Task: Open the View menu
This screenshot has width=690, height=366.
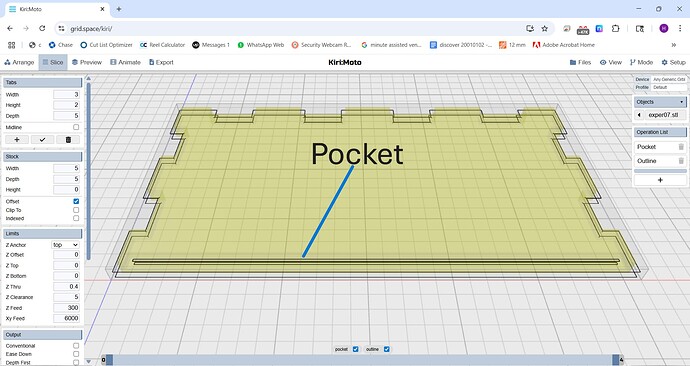Action: [611, 62]
